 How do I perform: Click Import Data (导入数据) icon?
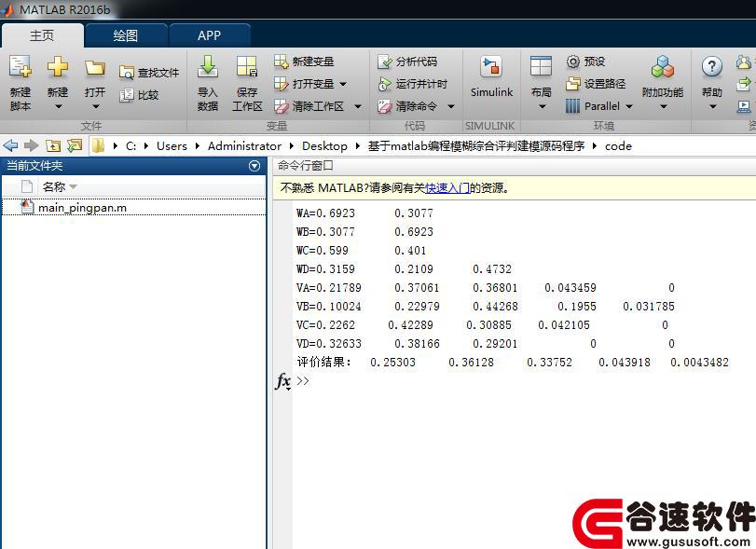pyautogui.click(x=208, y=66)
